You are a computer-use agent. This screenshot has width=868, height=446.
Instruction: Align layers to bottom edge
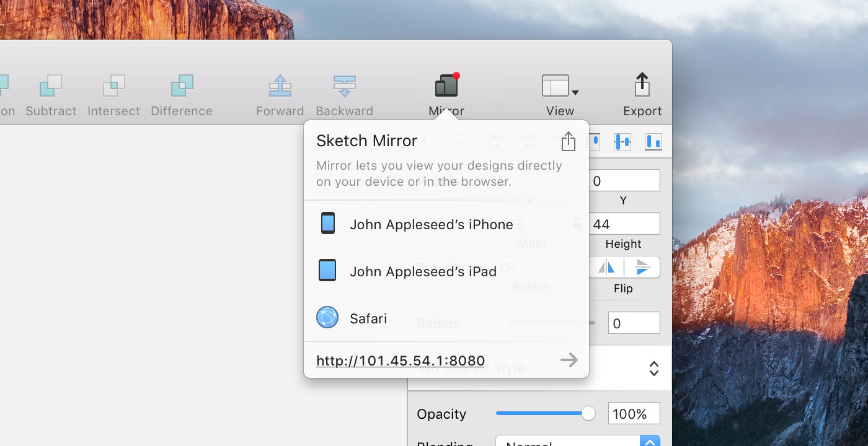(653, 142)
